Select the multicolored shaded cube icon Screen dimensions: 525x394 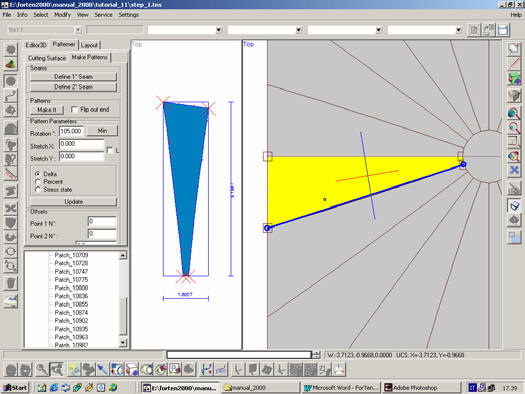pos(514,79)
